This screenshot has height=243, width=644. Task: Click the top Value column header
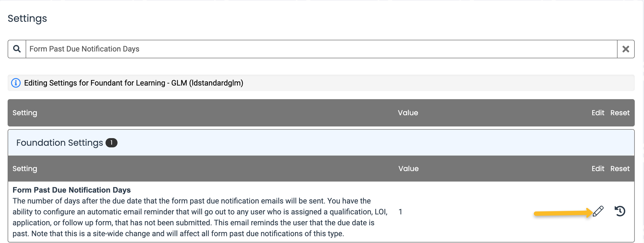coord(408,113)
